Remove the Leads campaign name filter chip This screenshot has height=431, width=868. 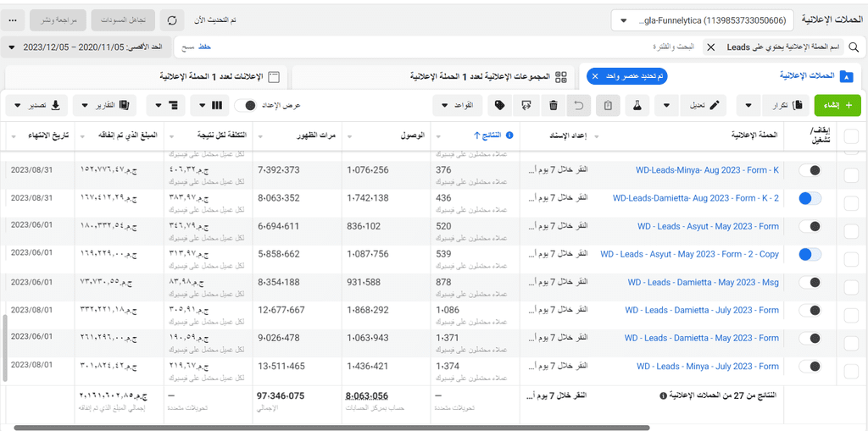click(x=711, y=47)
